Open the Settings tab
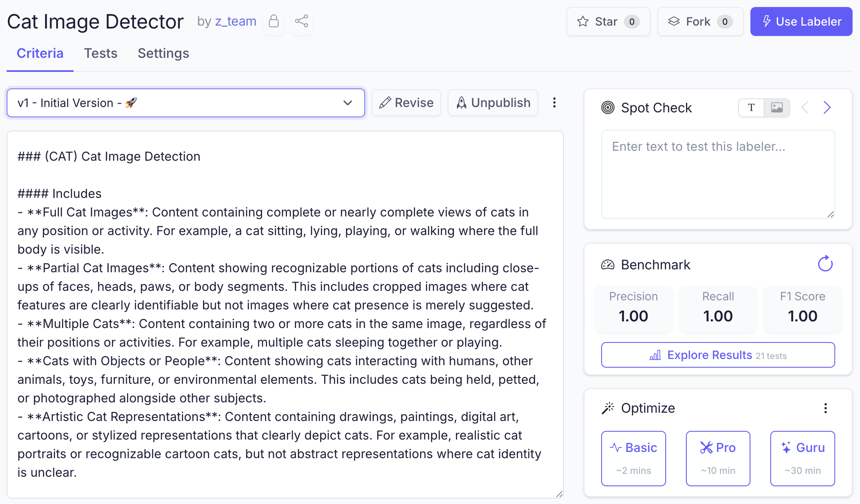Viewport: 860px width, 504px height. pos(163,53)
